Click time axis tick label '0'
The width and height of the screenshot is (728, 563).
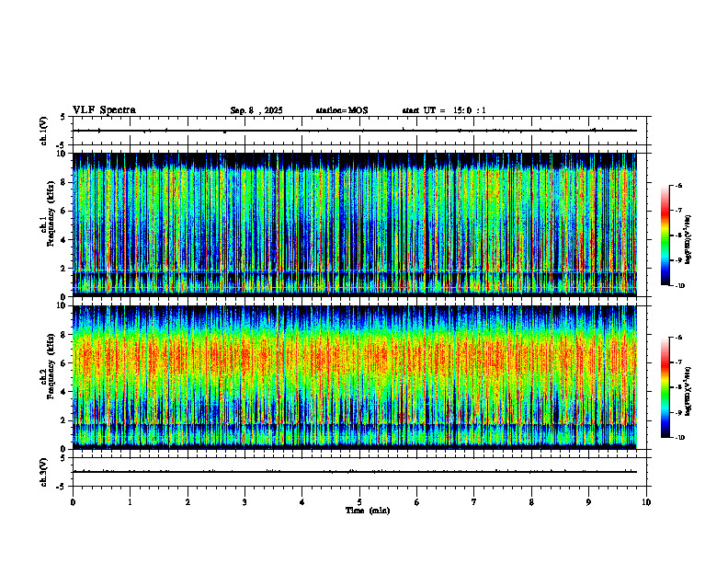tap(73, 502)
